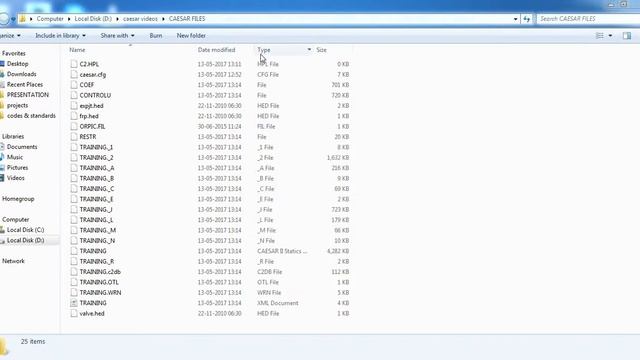This screenshot has width=640, height=360.
Task: Click the Videos library icon
Action: tap(2, 178)
